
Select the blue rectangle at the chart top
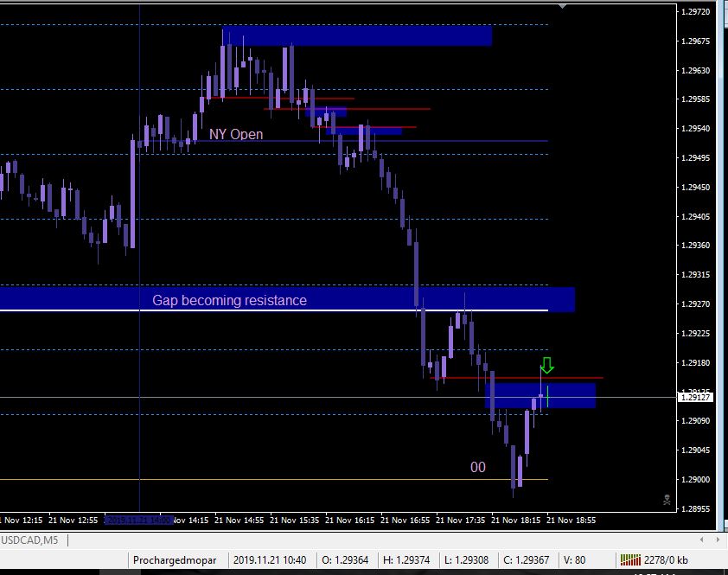tap(357, 35)
